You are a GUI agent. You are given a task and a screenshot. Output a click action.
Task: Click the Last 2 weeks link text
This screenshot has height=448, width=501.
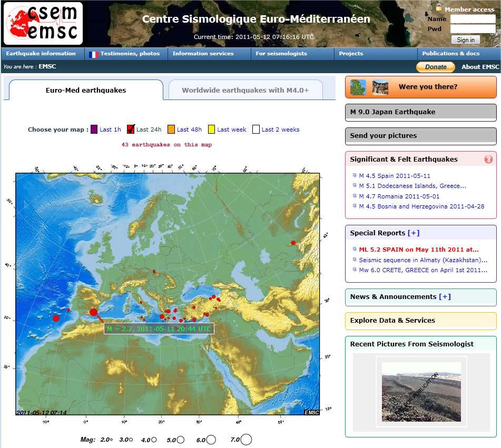tap(281, 130)
